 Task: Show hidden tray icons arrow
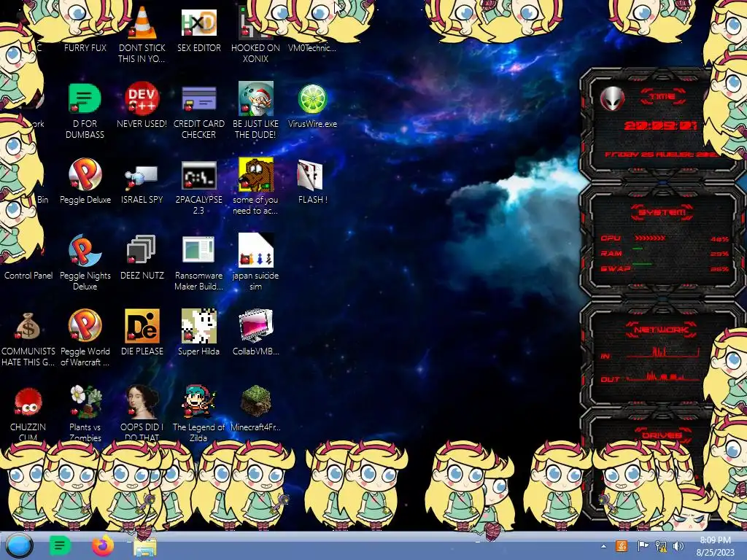pyautogui.click(x=603, y=546)
